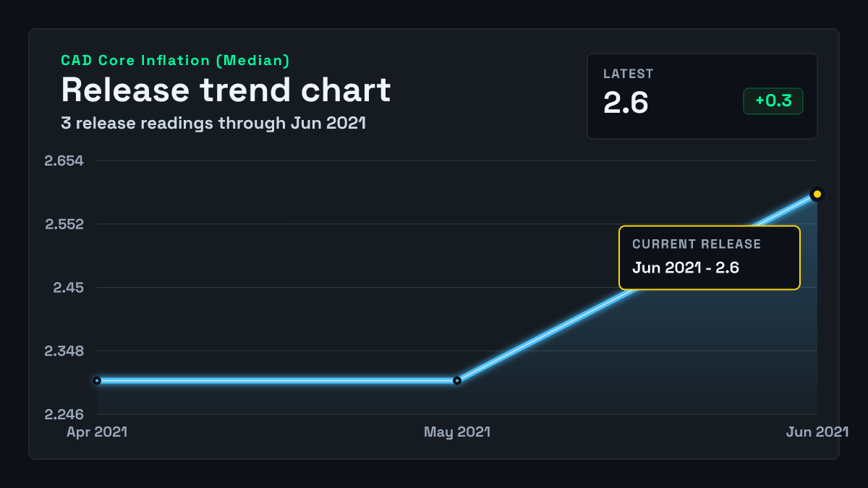The height and width of the screenshot is (488, 868).
Task: Click the 2.654 y-axis label
Action: 64,160
